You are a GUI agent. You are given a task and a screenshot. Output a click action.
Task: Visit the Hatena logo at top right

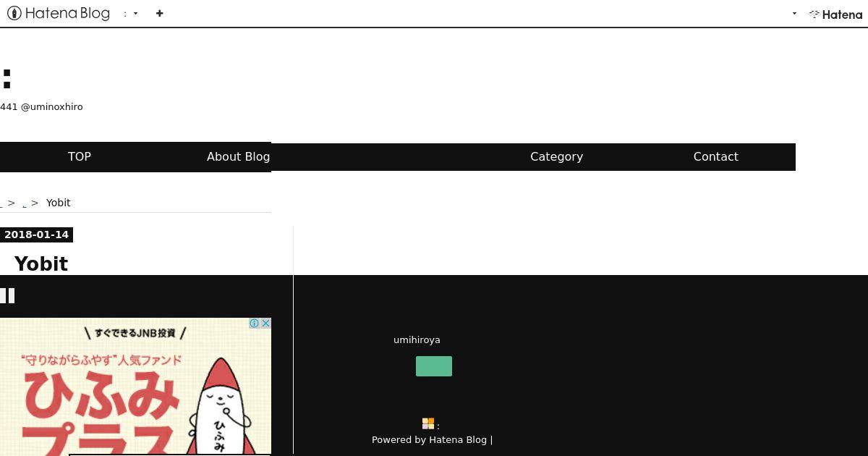click(x=835, y=14)
